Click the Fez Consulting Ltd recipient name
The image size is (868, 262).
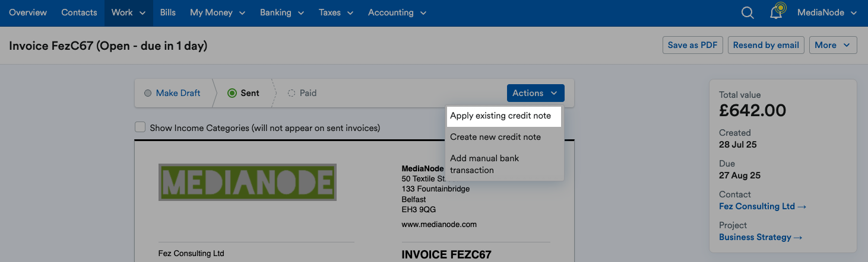[191, 254]
